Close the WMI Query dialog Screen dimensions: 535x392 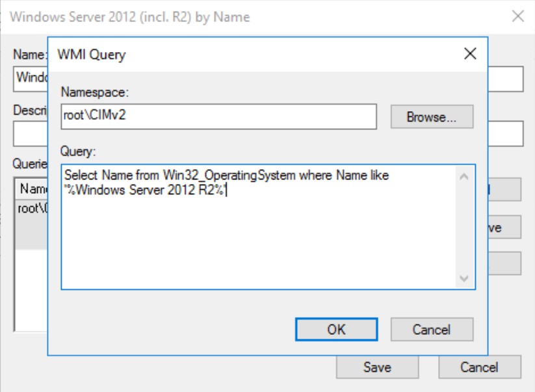(470, 53)
